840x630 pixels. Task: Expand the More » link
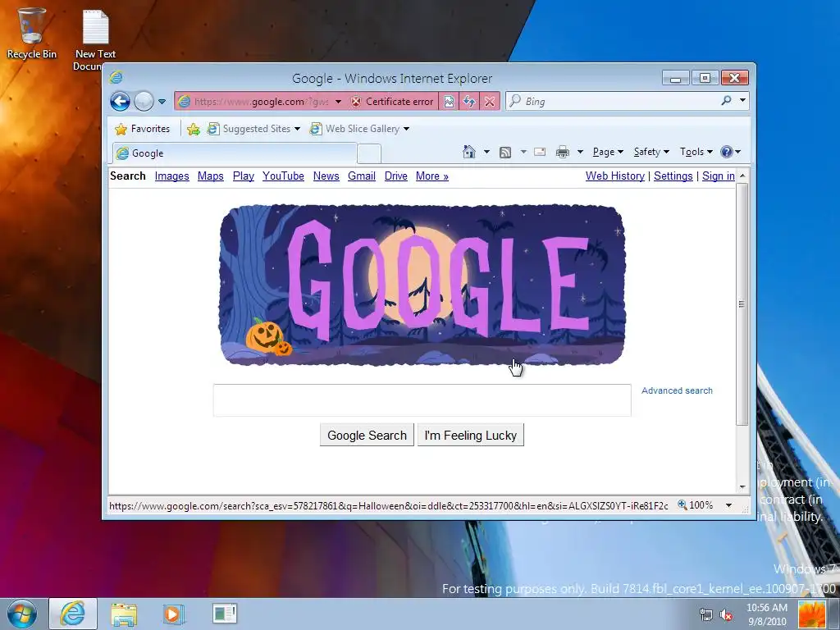pos(431,176)
